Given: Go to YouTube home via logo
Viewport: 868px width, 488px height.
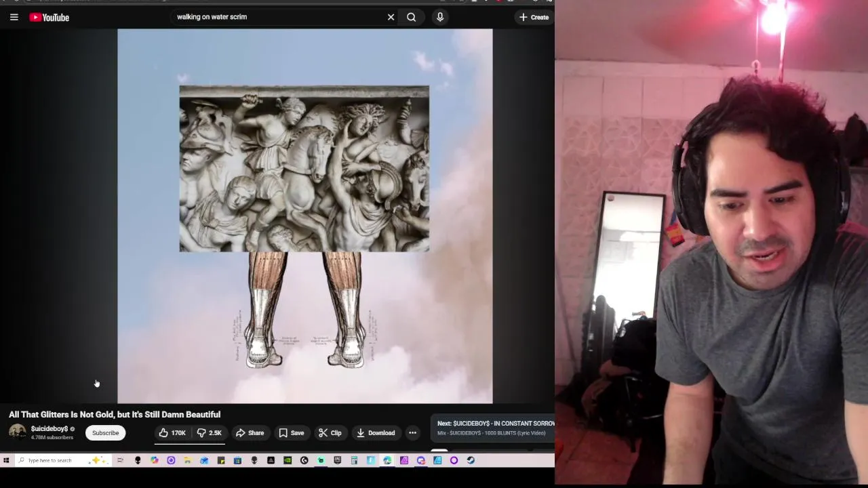Looking at the screenshot, I should [49, 17].
